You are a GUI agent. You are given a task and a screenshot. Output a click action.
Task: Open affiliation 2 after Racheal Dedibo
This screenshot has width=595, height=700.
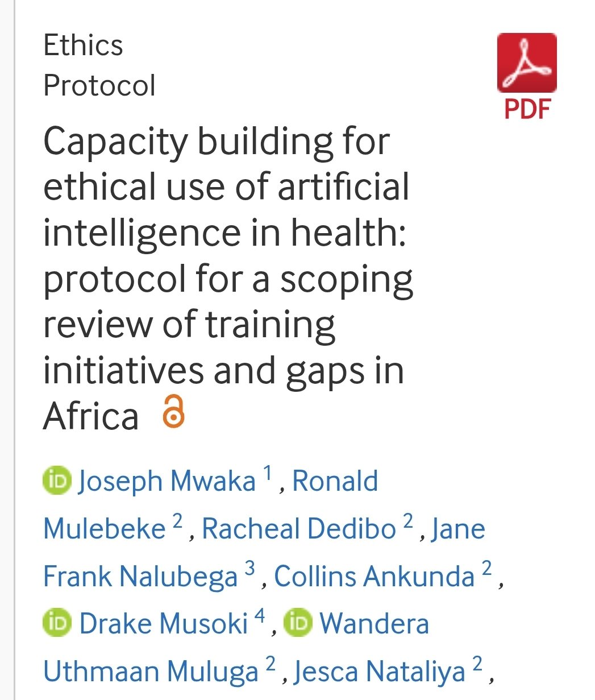click(x=407, y=521)
